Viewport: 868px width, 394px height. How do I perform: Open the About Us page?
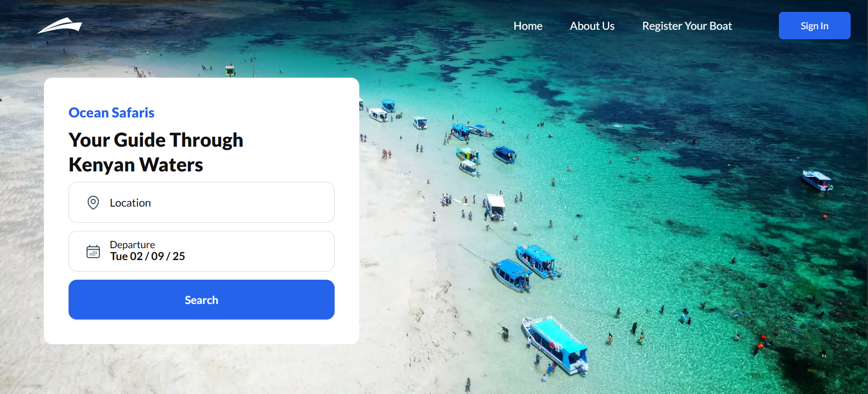pos(592,26)
